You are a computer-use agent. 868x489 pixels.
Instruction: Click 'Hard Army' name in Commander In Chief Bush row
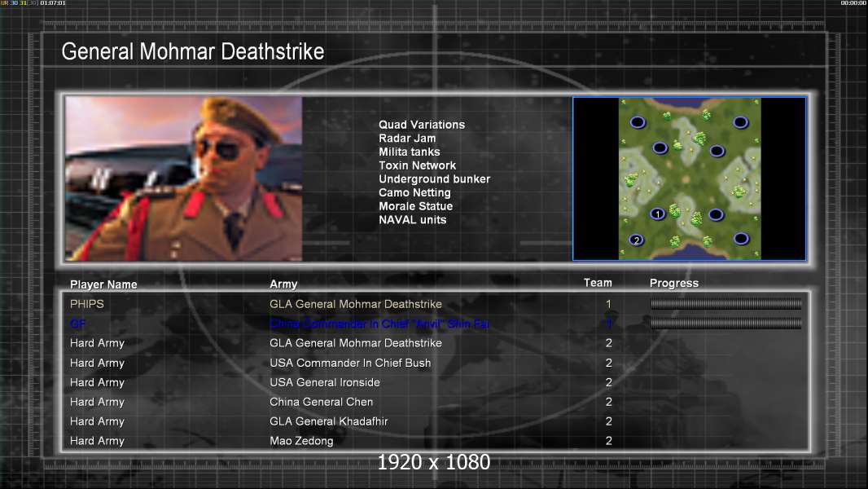pyautogui.click(x=97, y=363)
